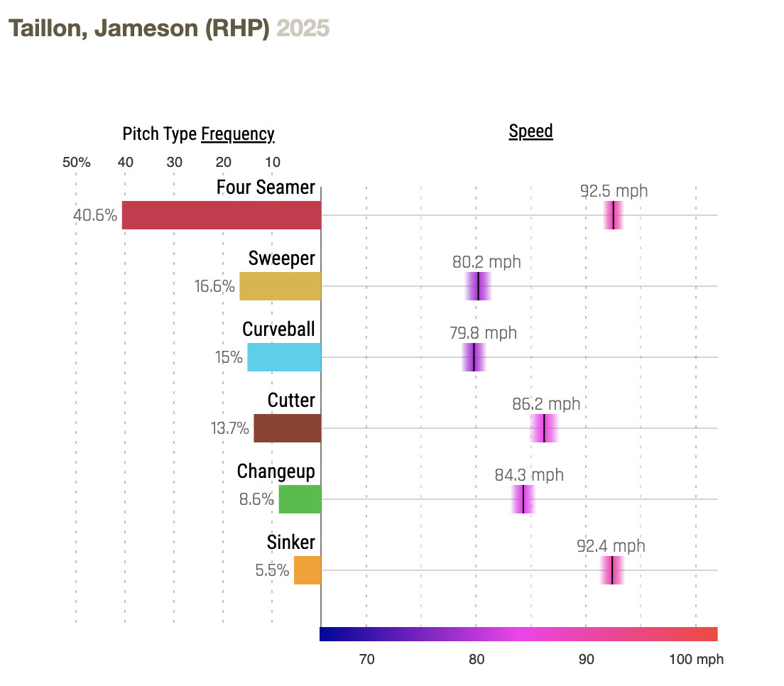Screen dimensions: 784x686
Task: Click the Curveball pitch name label
Action: 278,330
